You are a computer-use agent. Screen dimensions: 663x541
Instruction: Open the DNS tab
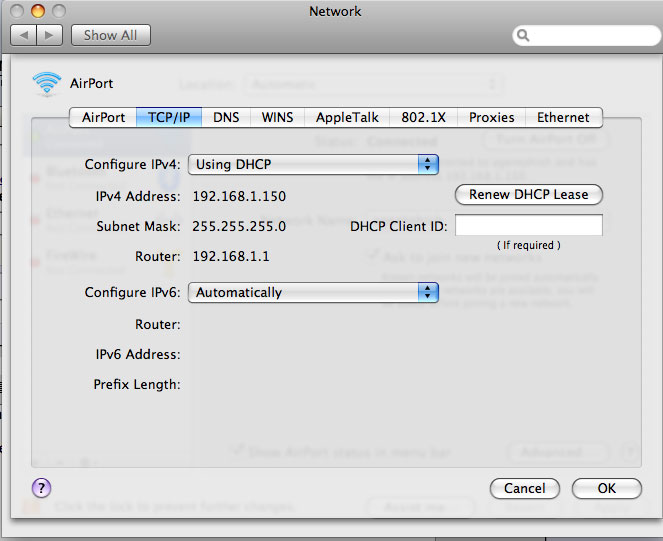click(x=226, y=117)
